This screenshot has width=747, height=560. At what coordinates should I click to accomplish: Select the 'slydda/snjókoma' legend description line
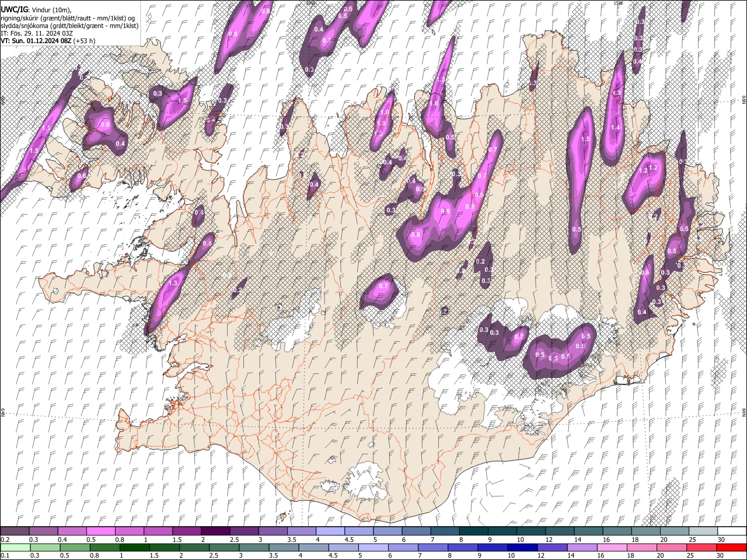pyautogui.click(x=69, y=26)
